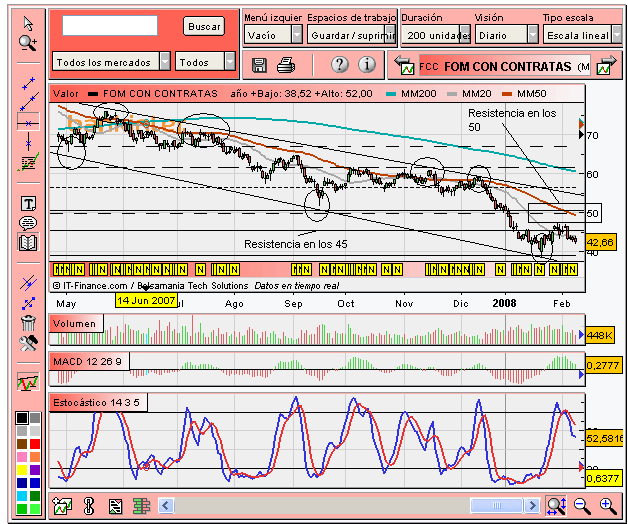Open the Todos los mercados dropdown
The image size is (628, 524).
pos(111,62)
